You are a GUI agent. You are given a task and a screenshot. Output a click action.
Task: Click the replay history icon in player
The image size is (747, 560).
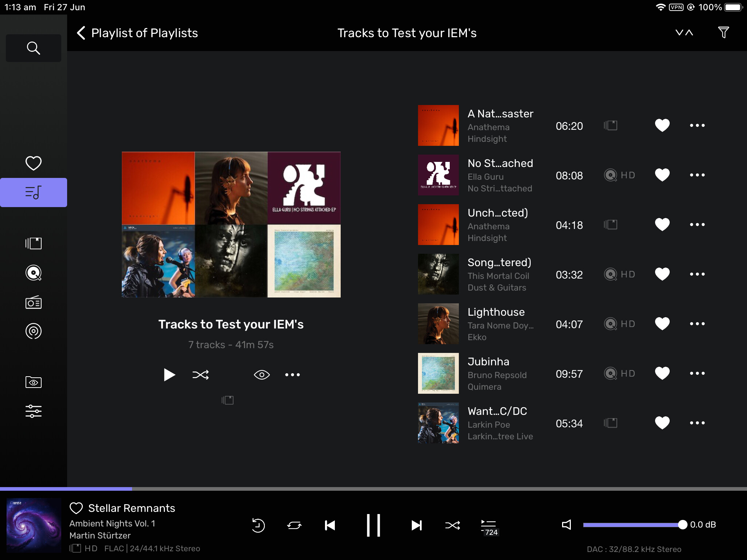(x=258, y=525)
